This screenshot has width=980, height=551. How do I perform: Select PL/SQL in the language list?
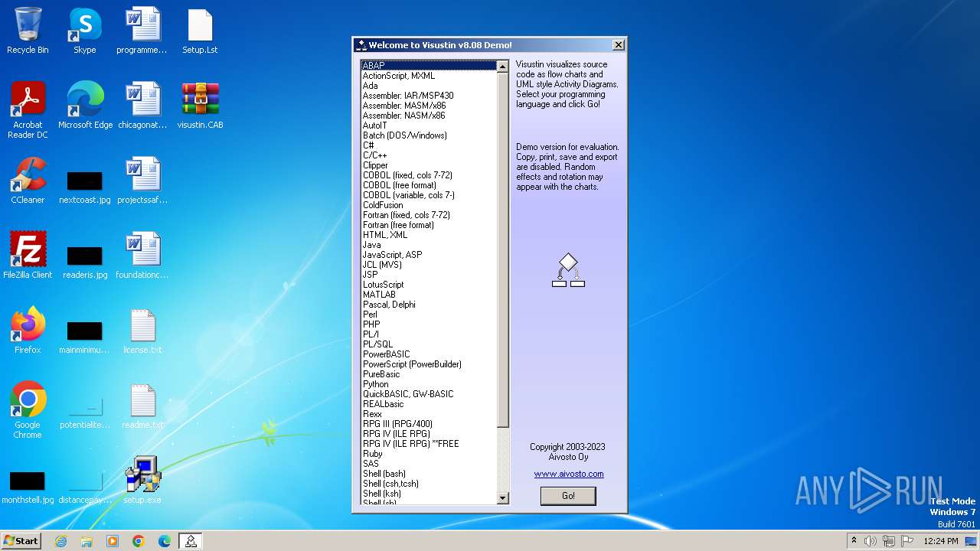(429, 344)
